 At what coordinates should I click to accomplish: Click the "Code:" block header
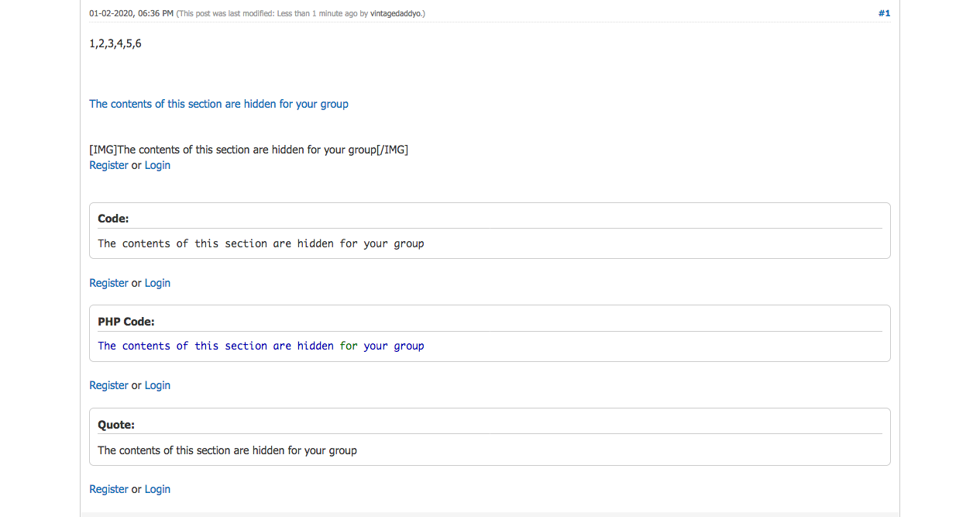(113, 219)
